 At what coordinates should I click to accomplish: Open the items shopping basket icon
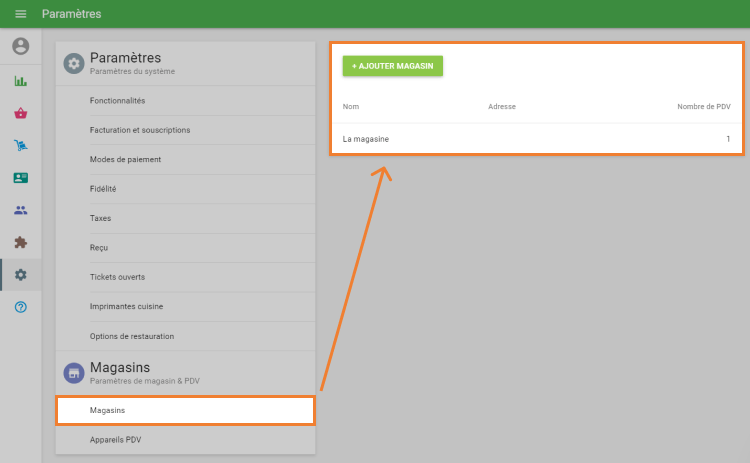tap(20, 113)
